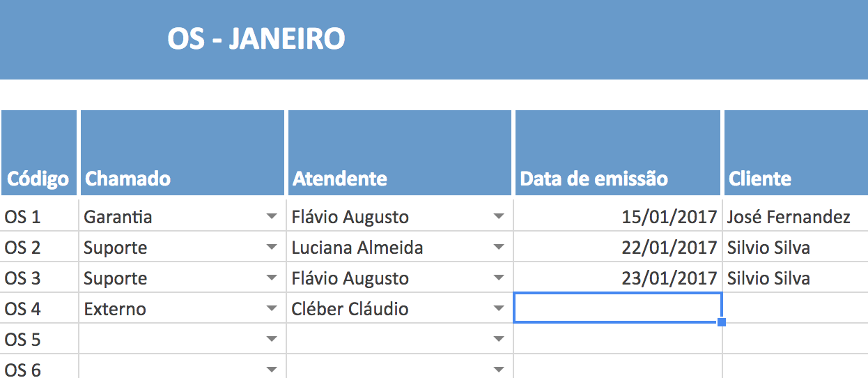This screenshot has height=378, width=868.
Task: Open empty Atendente dropdown for OS 5
Action: point(499,340)
